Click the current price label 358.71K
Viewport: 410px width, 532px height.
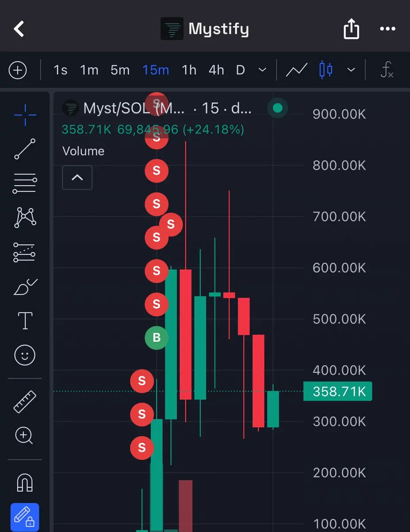[x=338, y=391]
